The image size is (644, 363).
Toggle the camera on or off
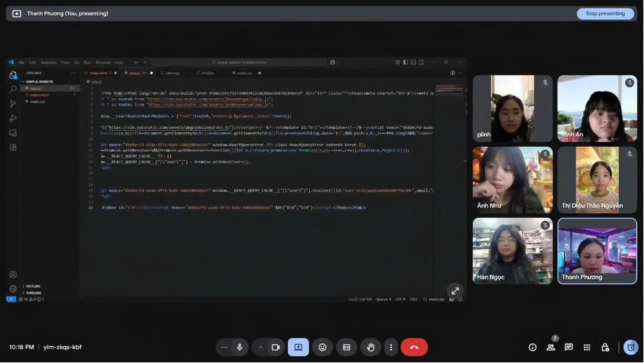pyautogui.click(x=276, y=347)
